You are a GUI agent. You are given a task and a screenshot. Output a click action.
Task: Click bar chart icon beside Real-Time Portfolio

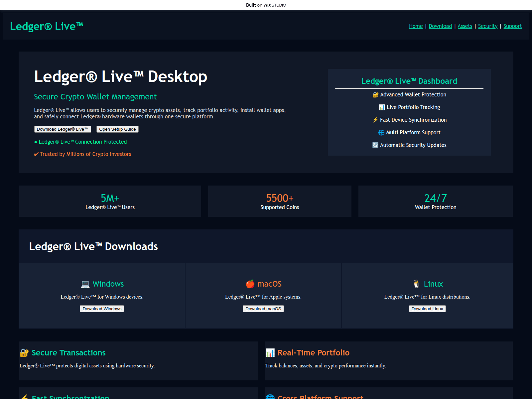(x=270, y=353)
